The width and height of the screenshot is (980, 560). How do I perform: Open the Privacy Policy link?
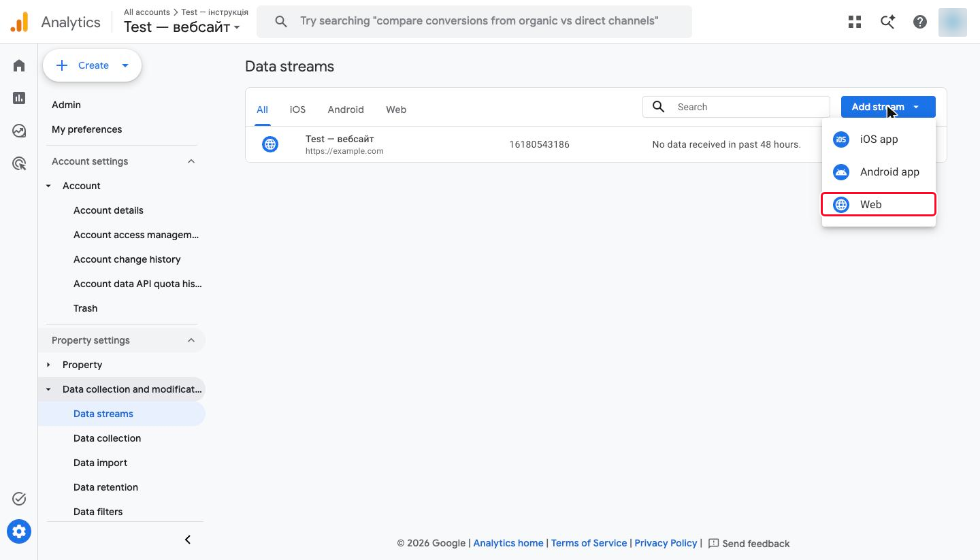tap(666, 543)
